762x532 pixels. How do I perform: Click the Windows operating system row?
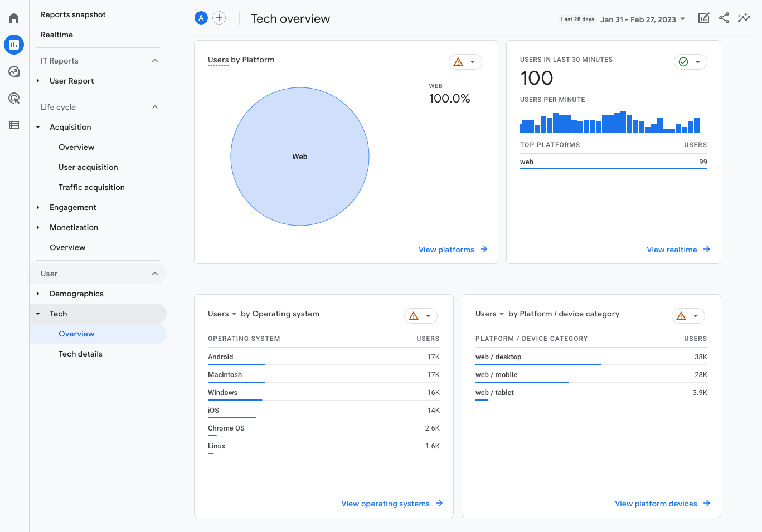coord(323,392)
